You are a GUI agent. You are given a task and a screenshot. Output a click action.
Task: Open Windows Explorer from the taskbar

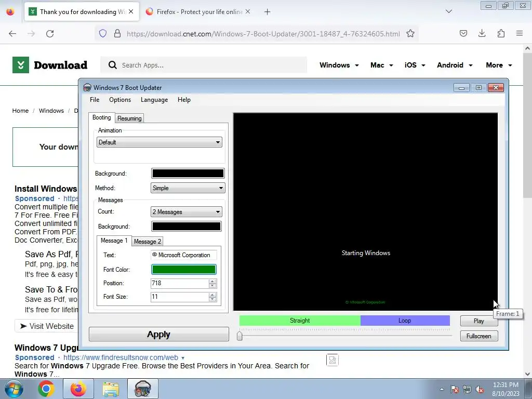pos(111,389)
